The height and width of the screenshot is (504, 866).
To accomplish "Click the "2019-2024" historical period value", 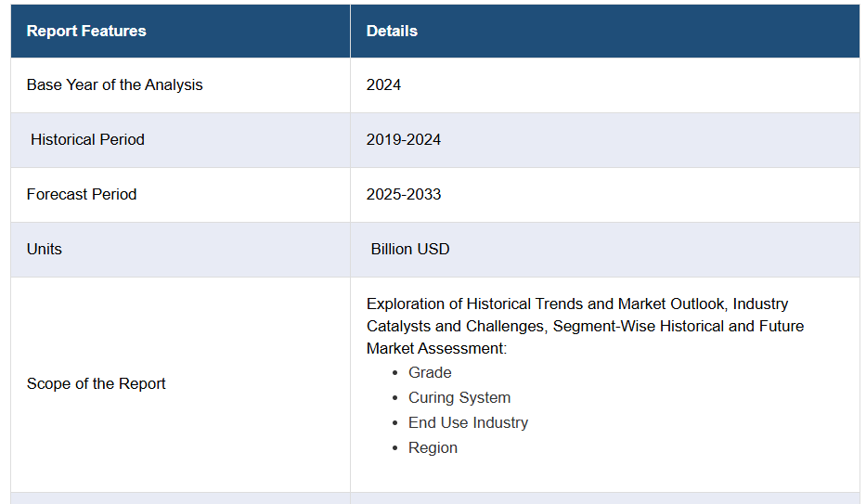I will (x=404, y=139).
